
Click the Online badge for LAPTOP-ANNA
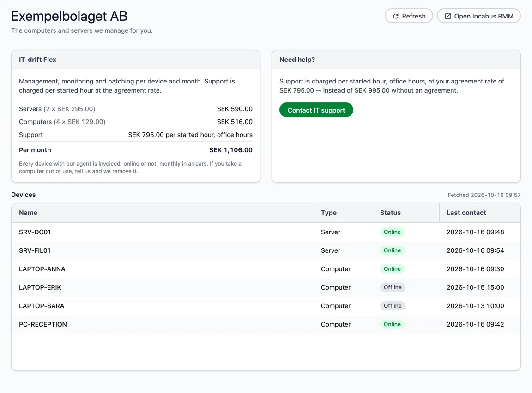(392, 269)
